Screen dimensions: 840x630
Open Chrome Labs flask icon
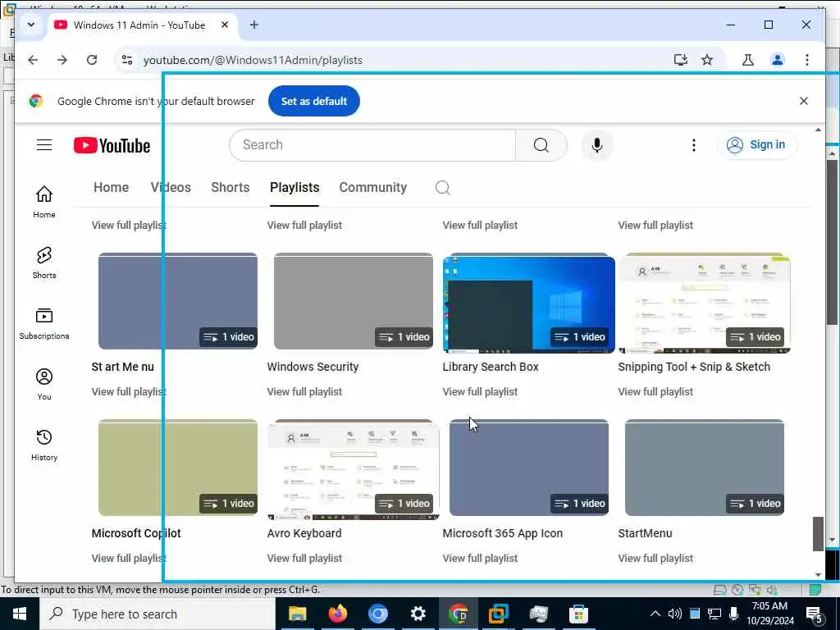748,59
